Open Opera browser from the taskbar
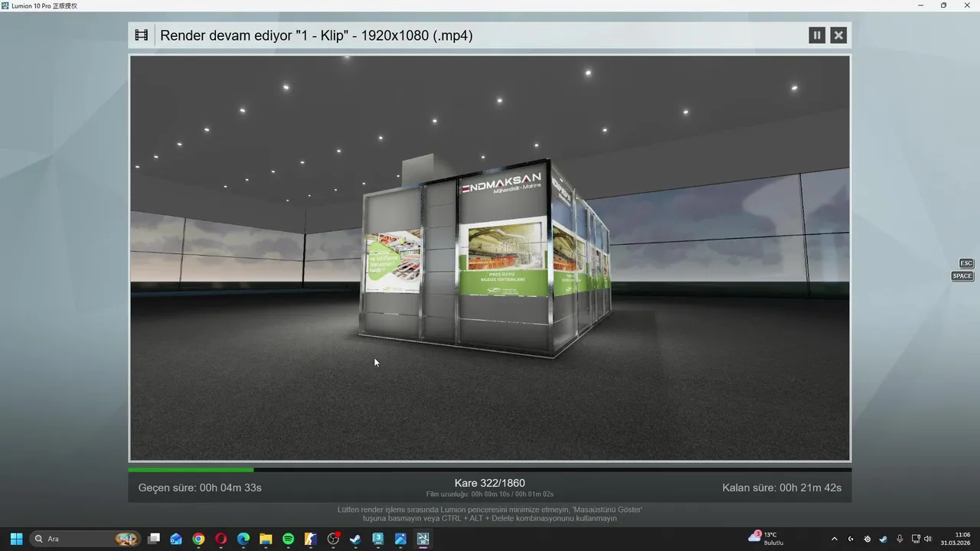 (x=220, y=539)
